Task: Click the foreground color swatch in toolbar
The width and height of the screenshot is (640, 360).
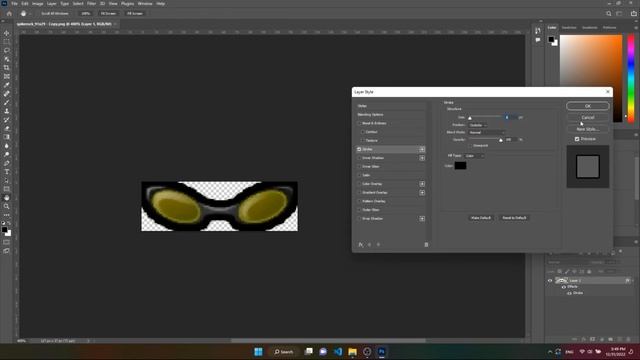Action: [4, 230]
